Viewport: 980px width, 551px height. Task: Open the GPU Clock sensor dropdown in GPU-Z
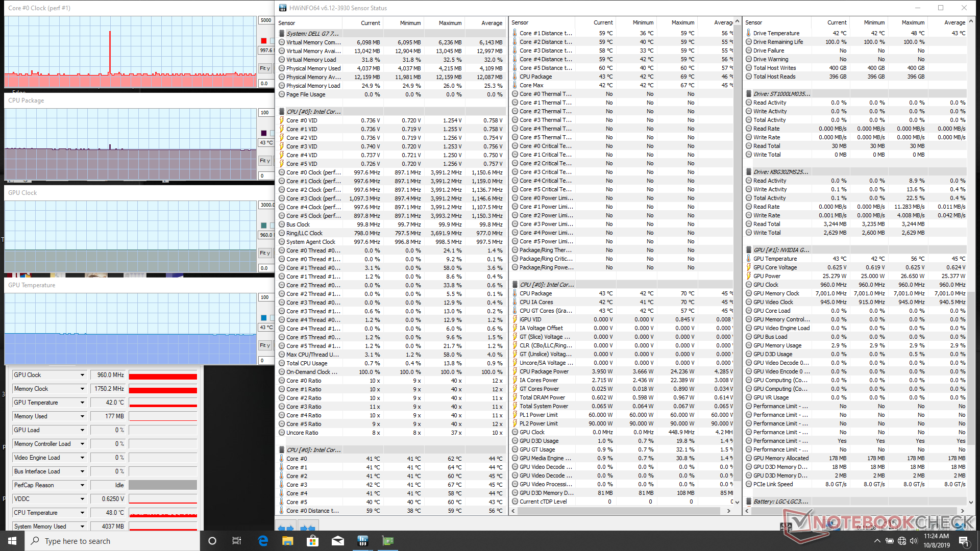pyautogui.click(x=82, y=375)
